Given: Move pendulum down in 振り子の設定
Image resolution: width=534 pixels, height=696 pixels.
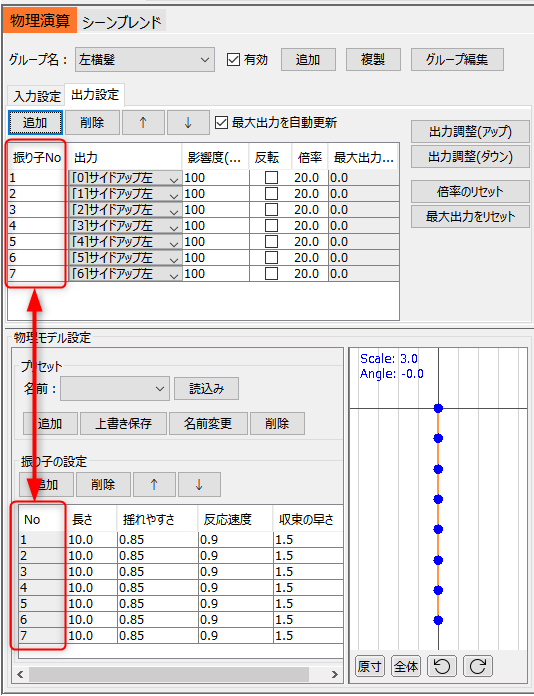Looking at the screenshot, I should [x=199, y=484].
